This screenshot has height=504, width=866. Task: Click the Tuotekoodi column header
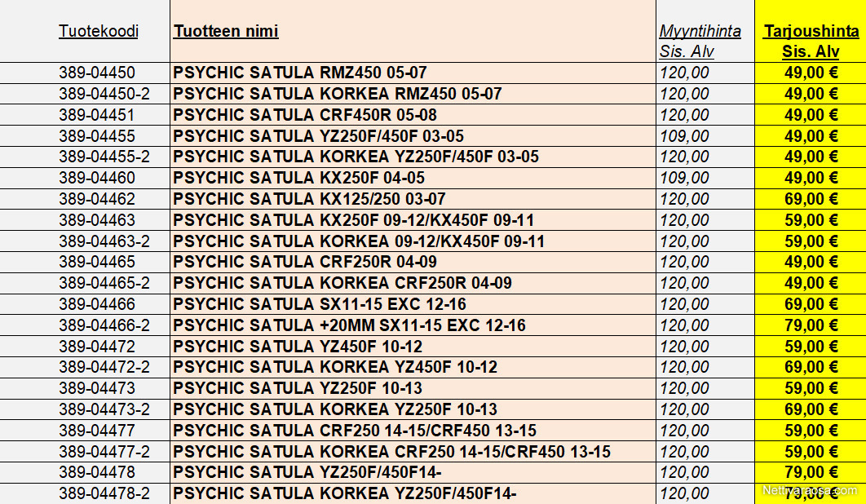pyautogui.click(x=99, y=32)
